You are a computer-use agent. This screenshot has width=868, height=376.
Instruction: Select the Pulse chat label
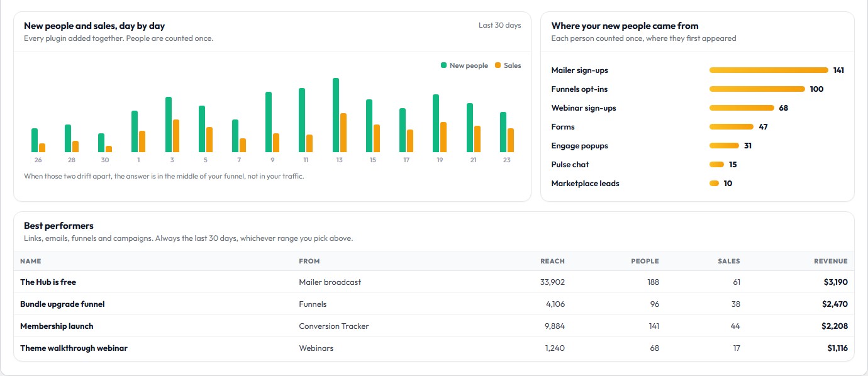tap(570, 165)
